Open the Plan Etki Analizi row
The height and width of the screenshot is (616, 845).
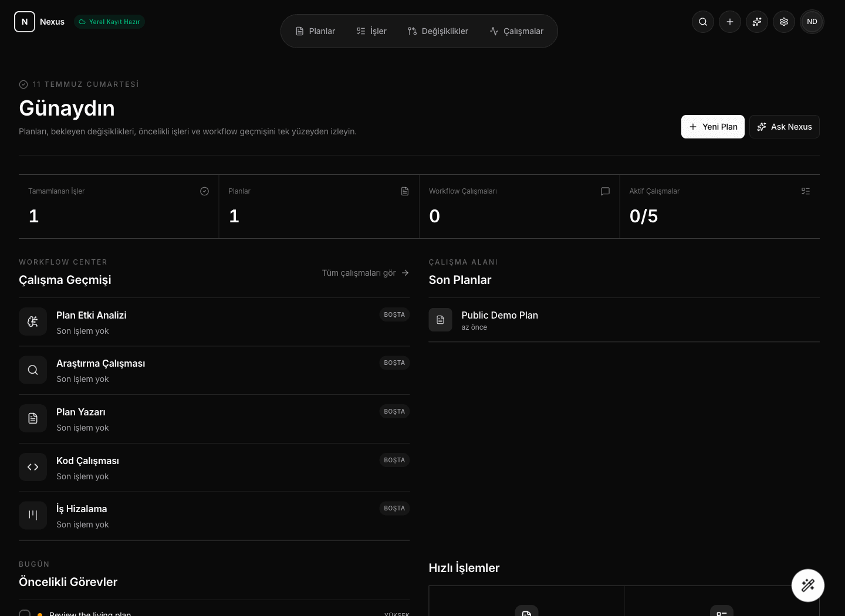[x=214, y=322]
